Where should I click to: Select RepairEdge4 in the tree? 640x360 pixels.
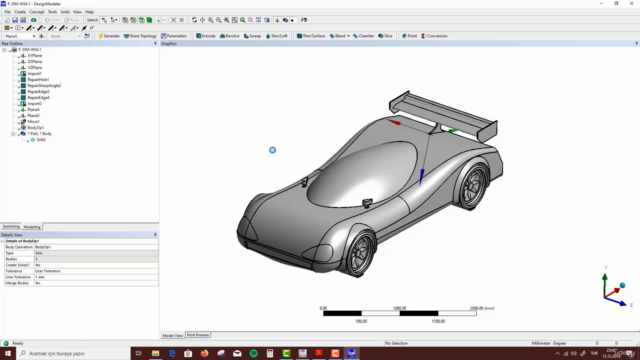pos(38,98)
